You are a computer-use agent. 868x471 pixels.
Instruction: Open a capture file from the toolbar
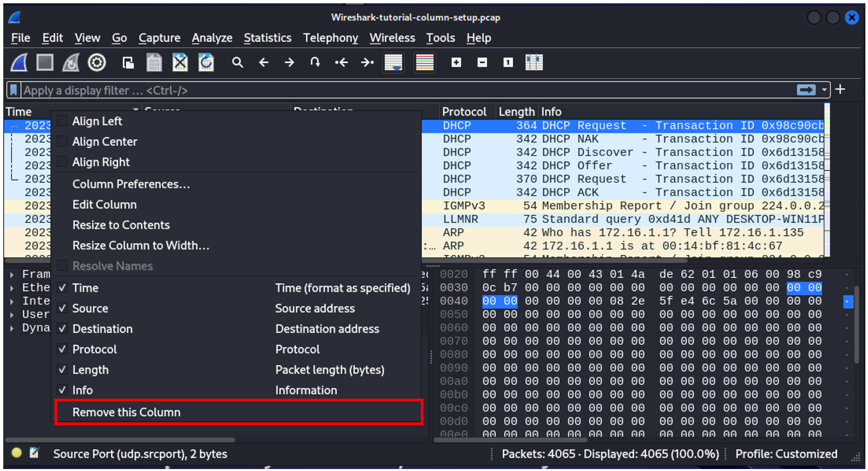[x=129, y=62]
